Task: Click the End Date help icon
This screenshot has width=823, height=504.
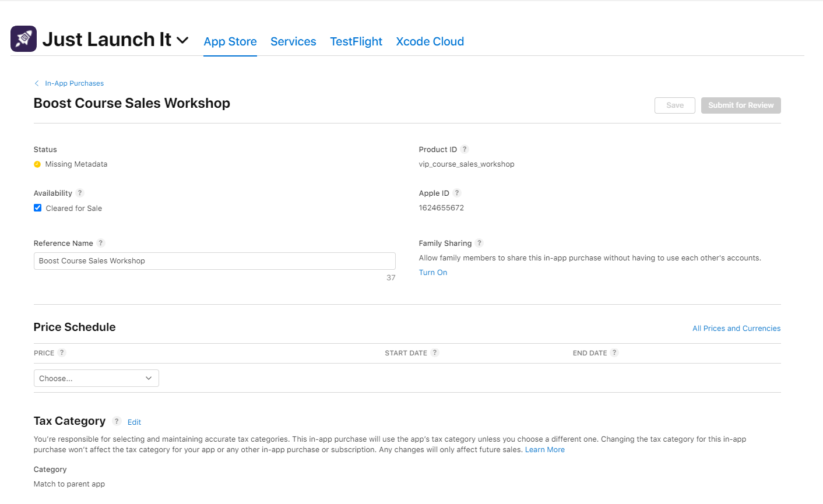Action: point(614,353)
